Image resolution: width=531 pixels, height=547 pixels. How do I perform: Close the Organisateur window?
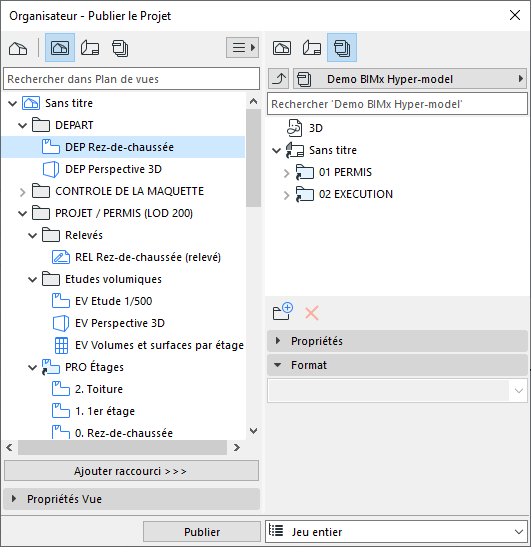point(515,15)
